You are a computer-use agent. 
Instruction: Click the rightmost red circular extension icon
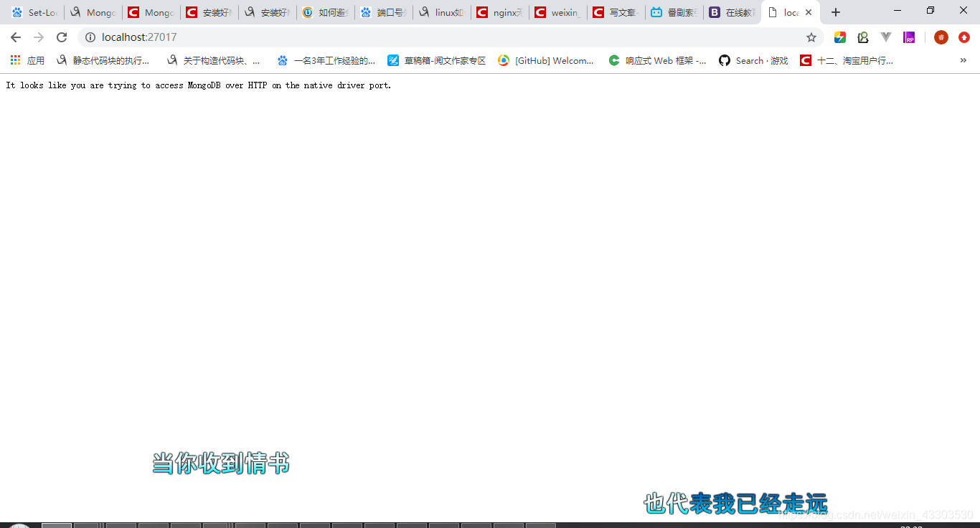click(963, 37)
